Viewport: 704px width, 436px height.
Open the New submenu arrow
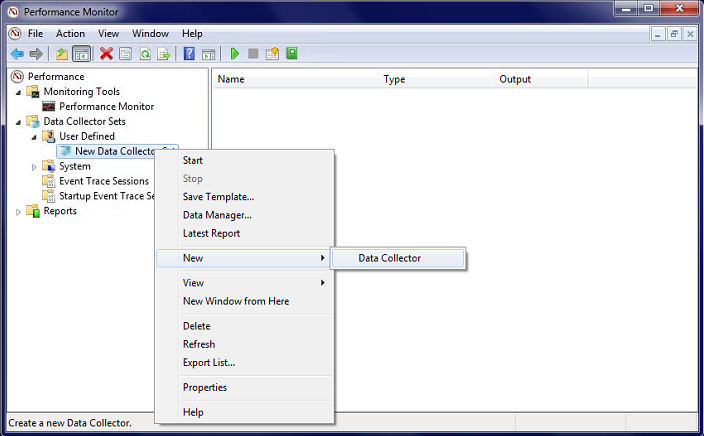point(322,258)
